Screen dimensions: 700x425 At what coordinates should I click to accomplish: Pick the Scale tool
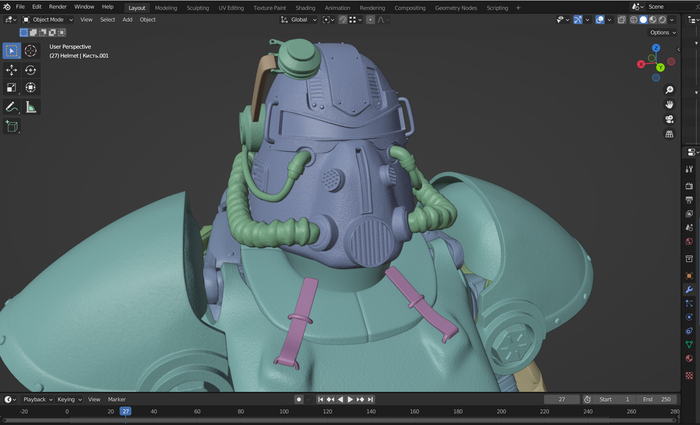point(12,88)
